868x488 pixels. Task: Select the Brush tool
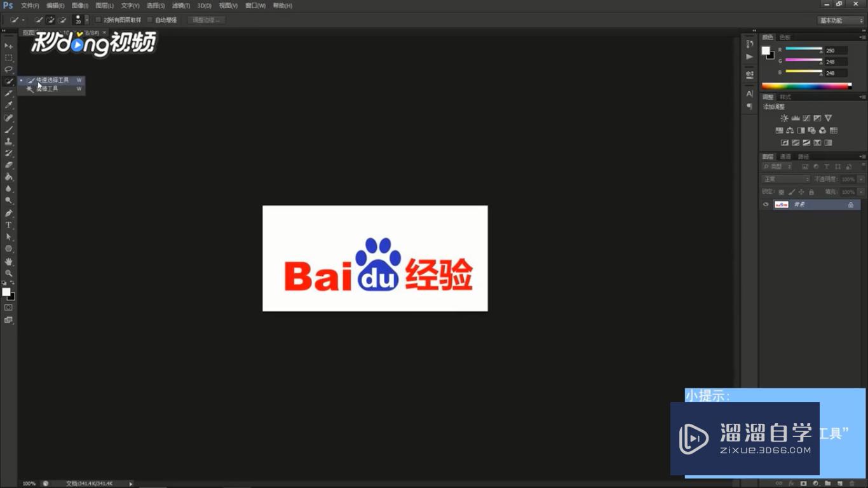point(8,130)
